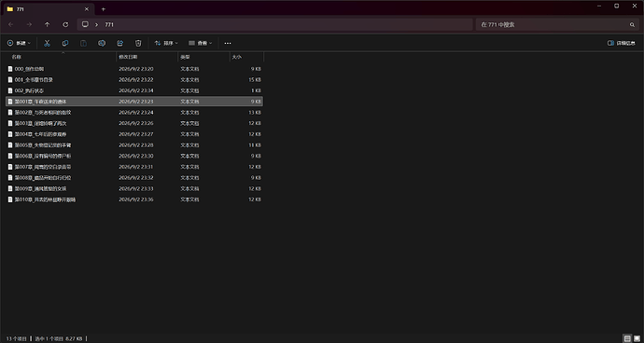This screenshot has width=644, height=343.
Task: Click the back navigation arrow
Action: click(x=10, y=24)
